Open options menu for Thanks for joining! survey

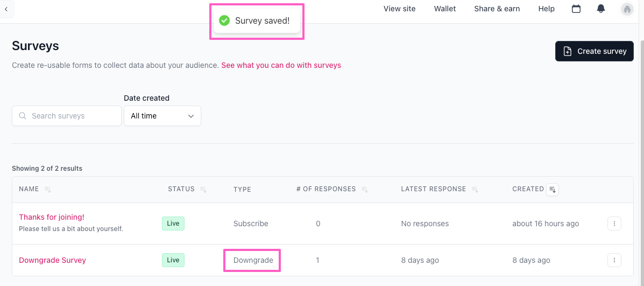click(614, 224)
